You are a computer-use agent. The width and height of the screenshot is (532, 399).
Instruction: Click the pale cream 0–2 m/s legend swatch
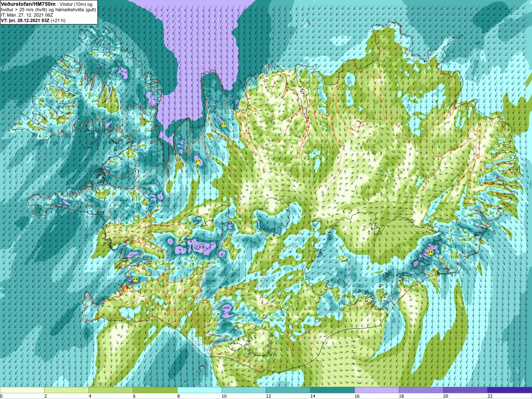(22, 390)
